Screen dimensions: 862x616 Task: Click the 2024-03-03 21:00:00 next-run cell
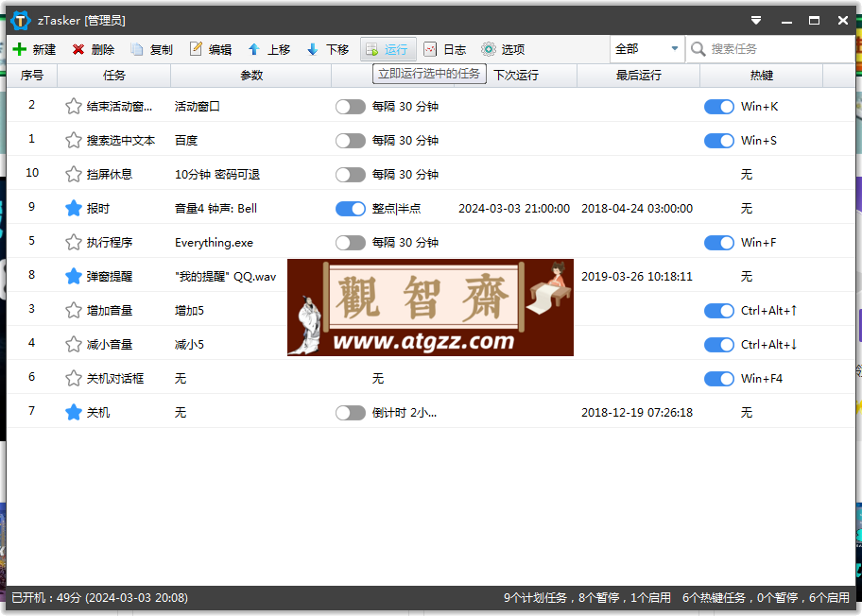[x=514, y=209]
